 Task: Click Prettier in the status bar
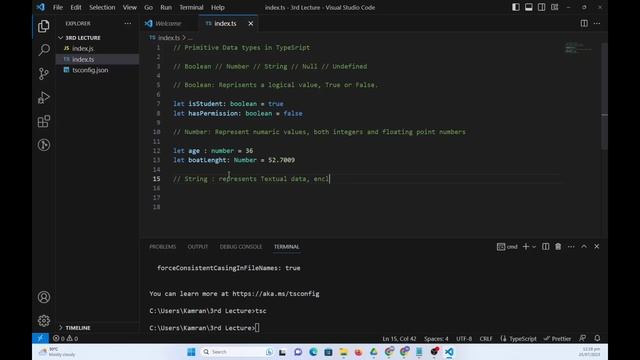tap(558, 338)
